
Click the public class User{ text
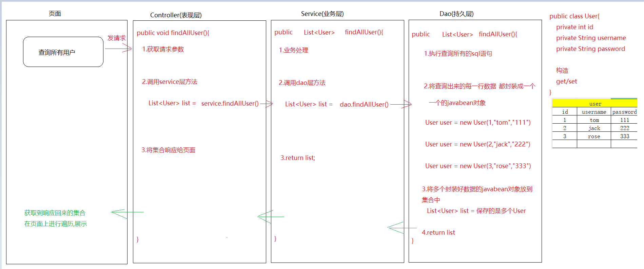pyautogui.click(x=574, y=16)
